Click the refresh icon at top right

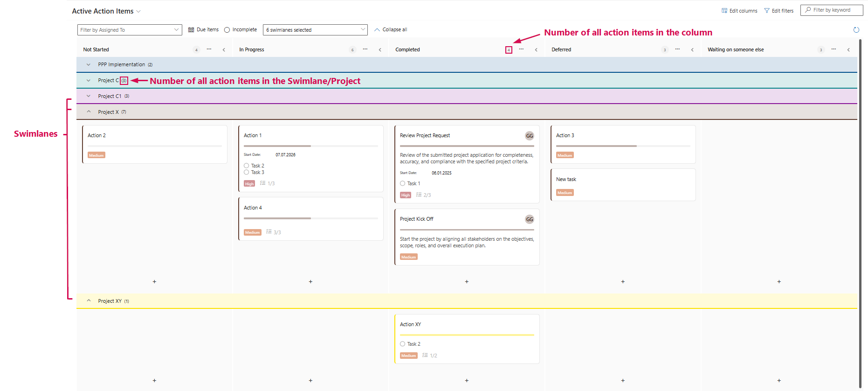coord(856,30)
